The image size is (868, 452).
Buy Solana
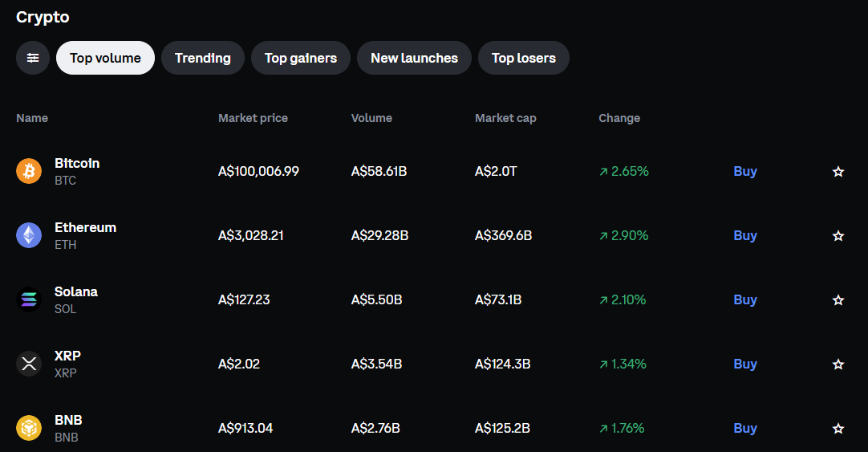[745, 299]
